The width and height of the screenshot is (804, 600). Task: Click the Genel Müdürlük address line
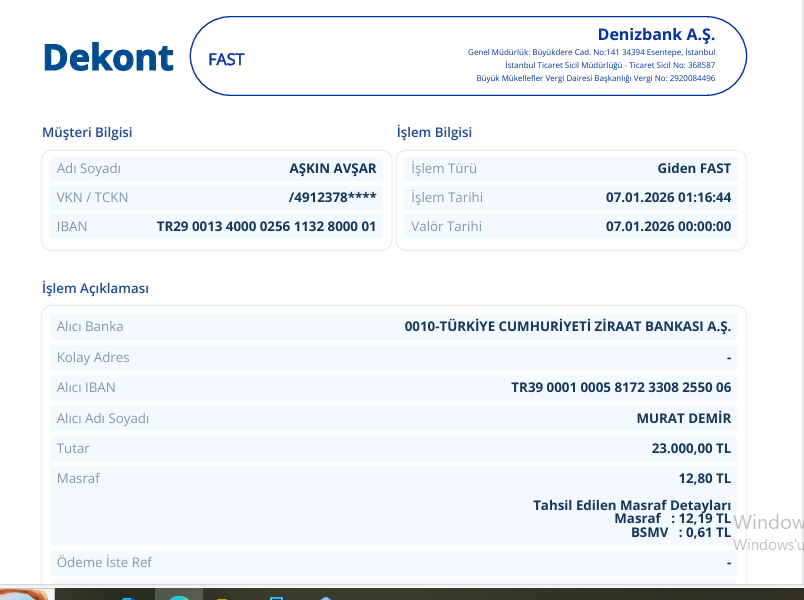591,52
